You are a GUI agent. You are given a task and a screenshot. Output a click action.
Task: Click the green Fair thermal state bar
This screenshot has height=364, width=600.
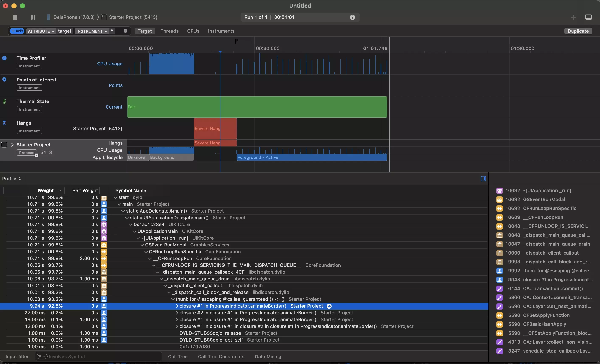(x=257, y=107)
